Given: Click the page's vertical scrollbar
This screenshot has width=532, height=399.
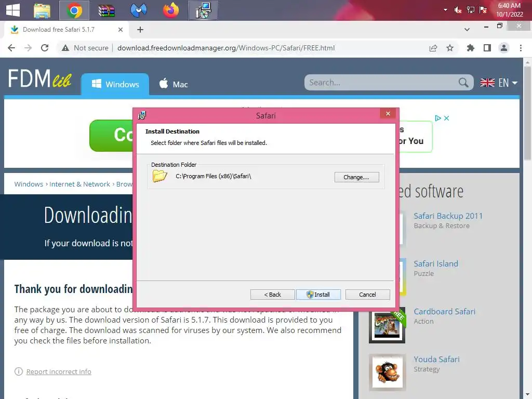Looking at the screenshot, I should point(528,112).
